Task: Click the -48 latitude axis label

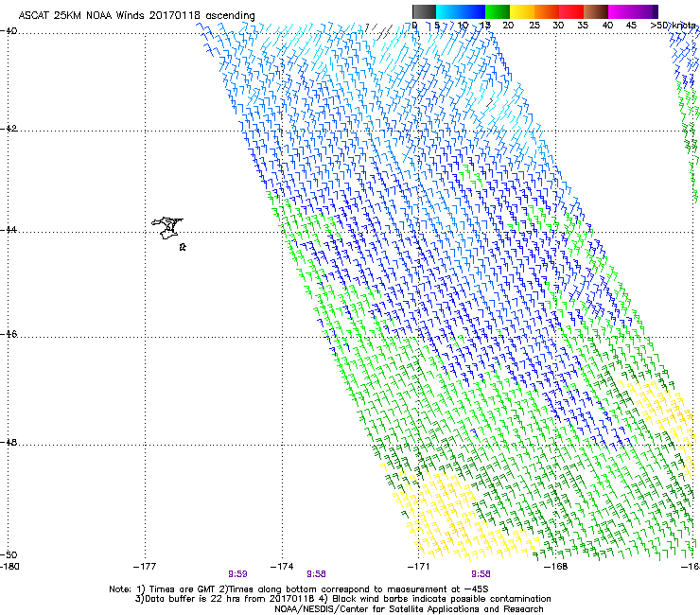Action: pos(9,442)
